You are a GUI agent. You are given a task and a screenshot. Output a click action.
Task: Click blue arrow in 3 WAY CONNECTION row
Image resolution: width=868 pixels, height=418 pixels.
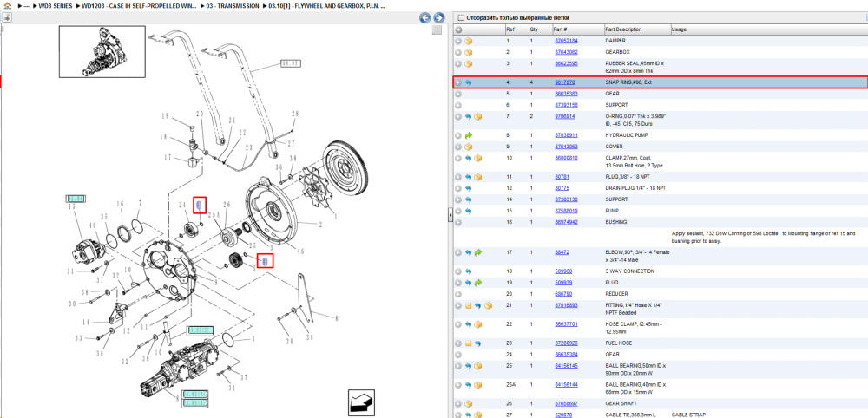[x=469, y=271]
